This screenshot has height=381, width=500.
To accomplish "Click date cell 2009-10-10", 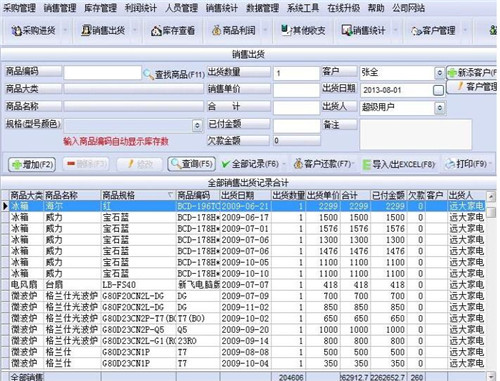I will pos(245,273).
